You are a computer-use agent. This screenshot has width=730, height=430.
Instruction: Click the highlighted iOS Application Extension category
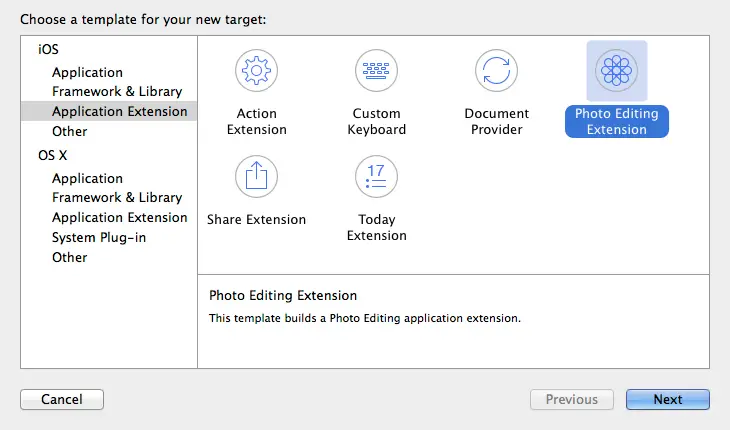click(x=119, y=111)
